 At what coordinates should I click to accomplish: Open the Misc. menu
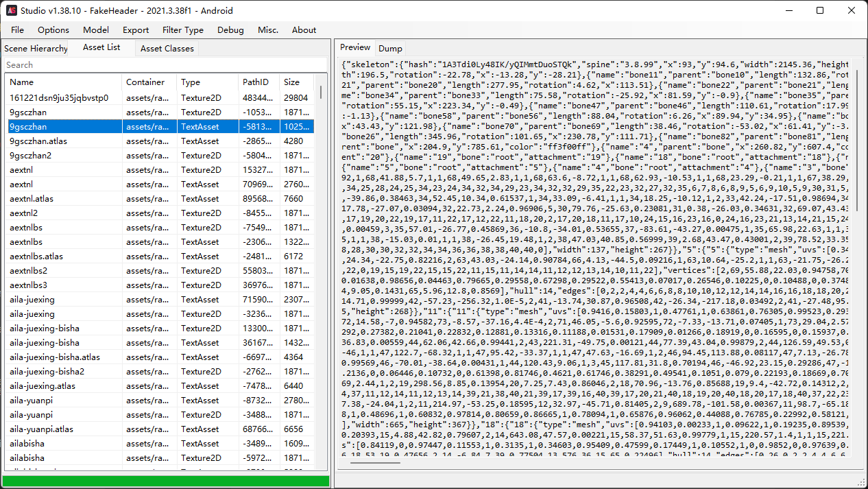tap(268, 29)
